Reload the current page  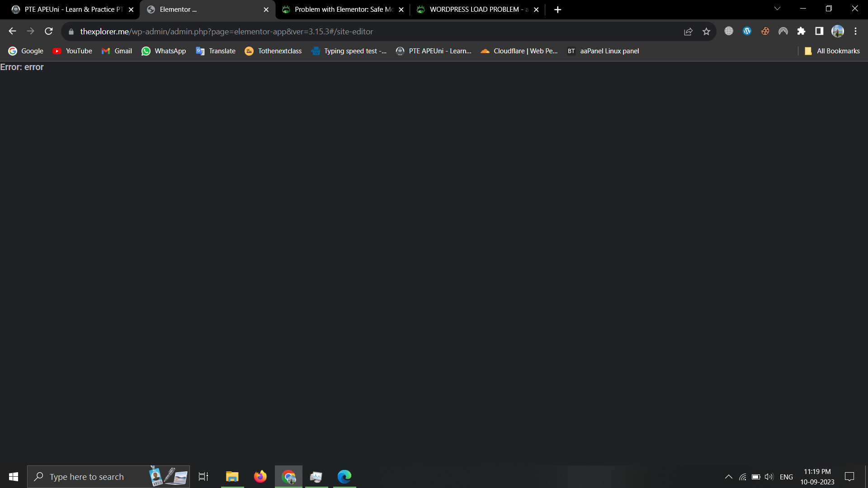point(49,31)
